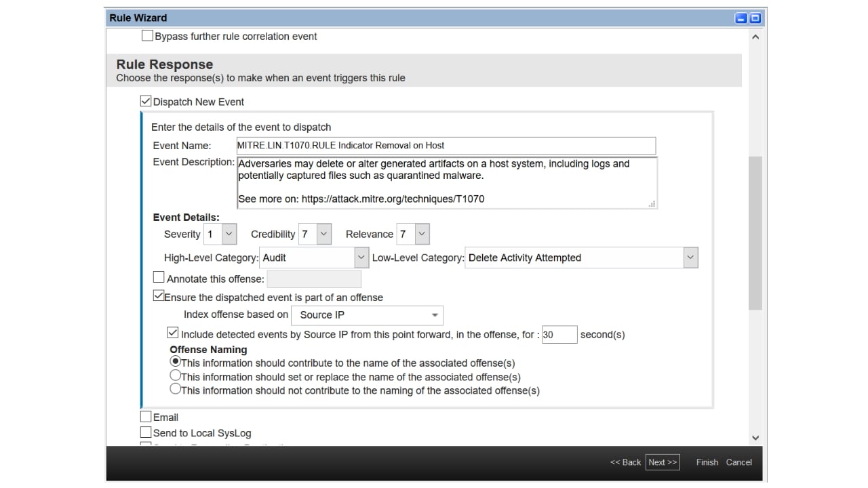This screenshot has height=488, width=868.
Task: Select radio to set or replace offense name
Action: pyautogui.click(x=175, y=375)
